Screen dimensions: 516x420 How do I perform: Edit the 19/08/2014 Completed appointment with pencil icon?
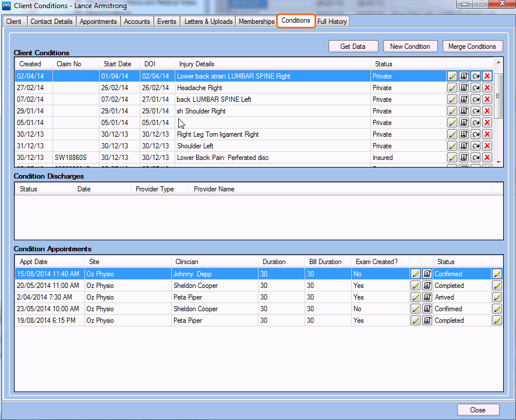click(415, 320)
